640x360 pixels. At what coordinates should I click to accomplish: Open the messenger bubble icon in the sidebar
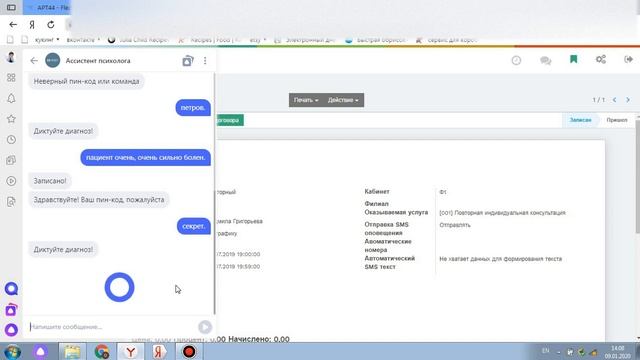11,289
